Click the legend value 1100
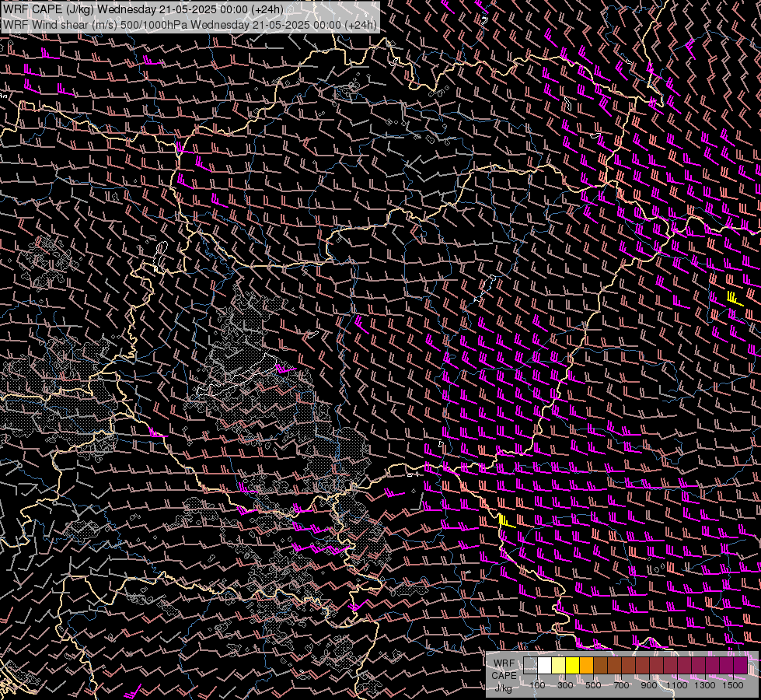This screenshot has height=700, width=761. click(677, 685)
